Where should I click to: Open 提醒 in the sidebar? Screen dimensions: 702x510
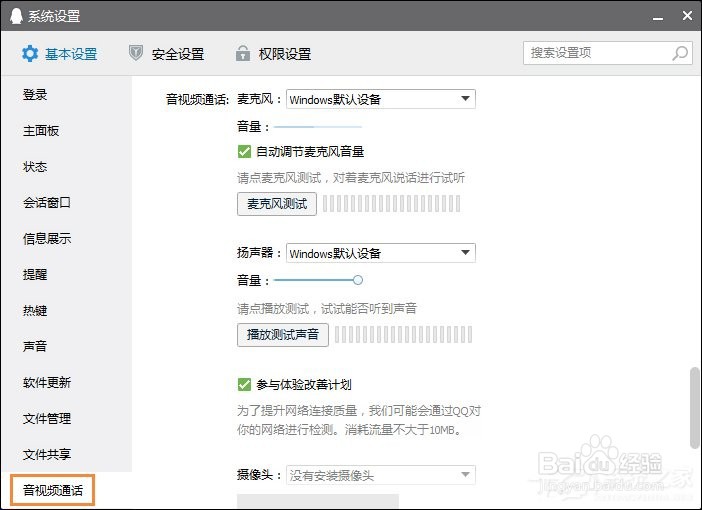coord(35,274)
